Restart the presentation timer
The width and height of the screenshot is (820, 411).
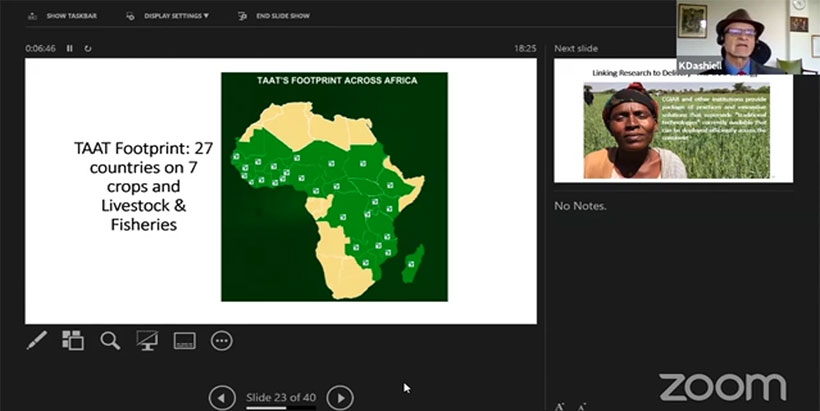tap(88, 48)
